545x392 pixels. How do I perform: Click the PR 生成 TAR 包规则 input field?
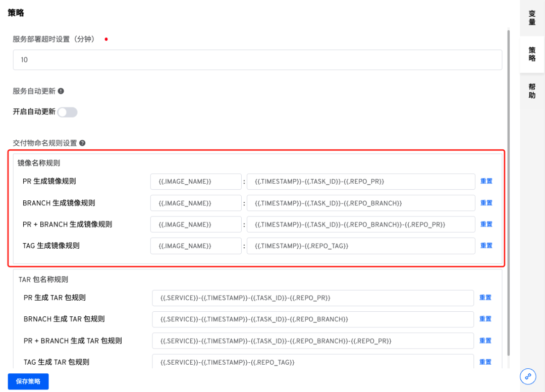click(313, 298)
